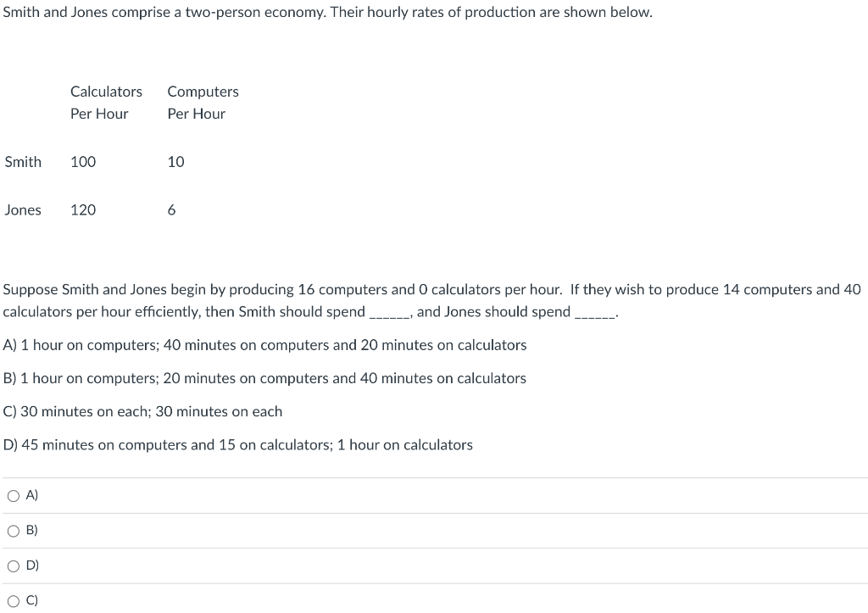Choose the D) radio option
The image size is (868, 613).
pos(14,566)
